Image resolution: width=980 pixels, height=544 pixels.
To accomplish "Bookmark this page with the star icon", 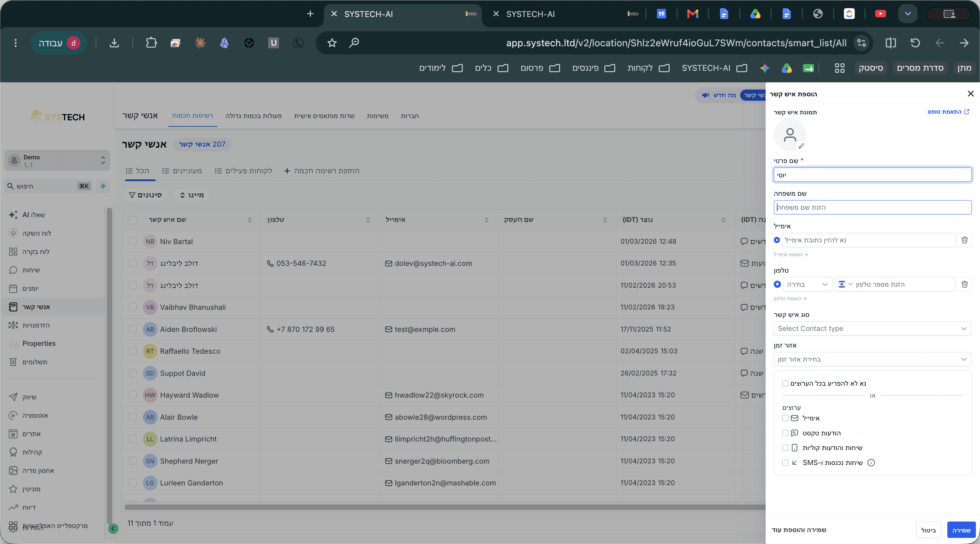I will pyautogui.click(x=332, y=43).
